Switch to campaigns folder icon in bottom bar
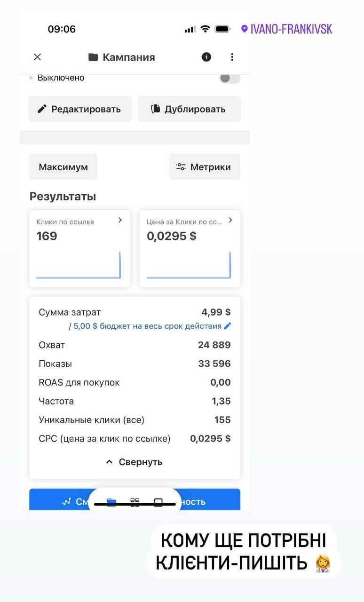364x602 pixels. [x=111, y=502]
